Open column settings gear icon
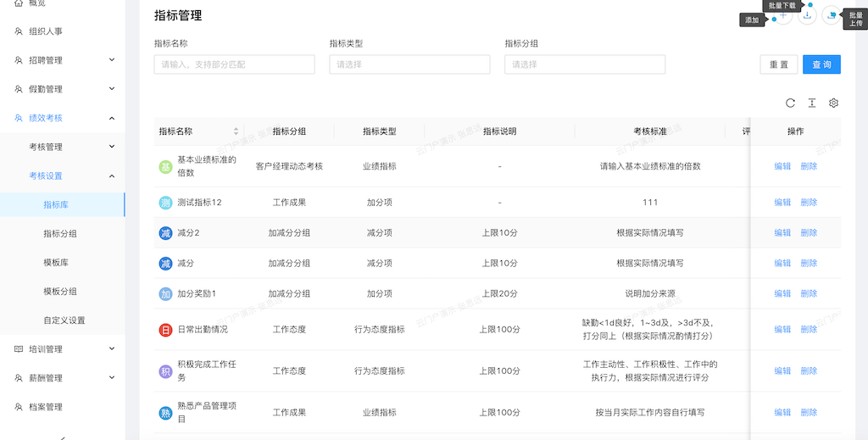Screen dimensions: 868x440 tap(834, 103)
